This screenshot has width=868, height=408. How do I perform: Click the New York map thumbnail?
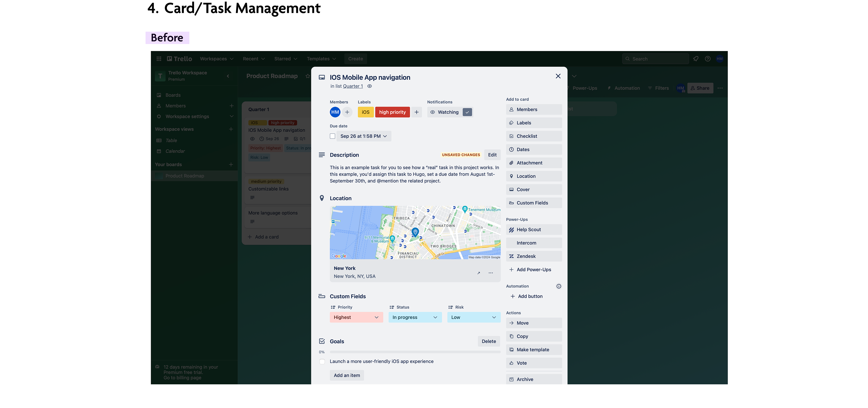[x=415, y=233]
